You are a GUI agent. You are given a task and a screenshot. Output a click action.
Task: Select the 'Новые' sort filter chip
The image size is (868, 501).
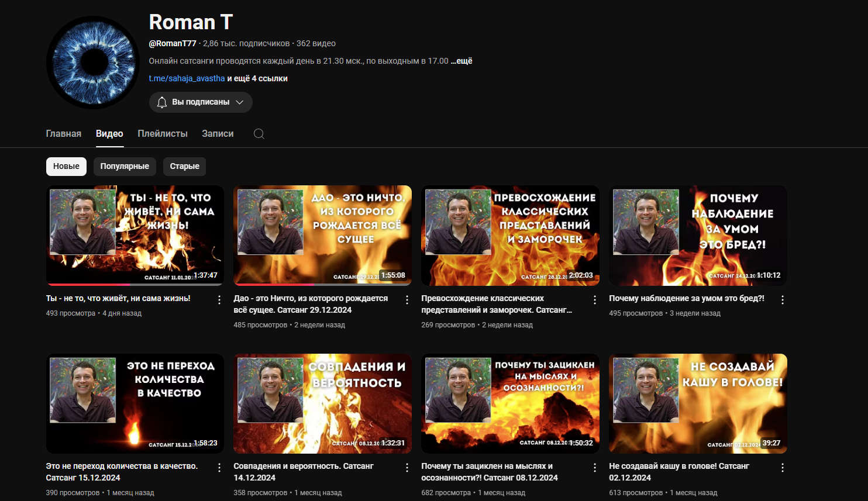66,167
